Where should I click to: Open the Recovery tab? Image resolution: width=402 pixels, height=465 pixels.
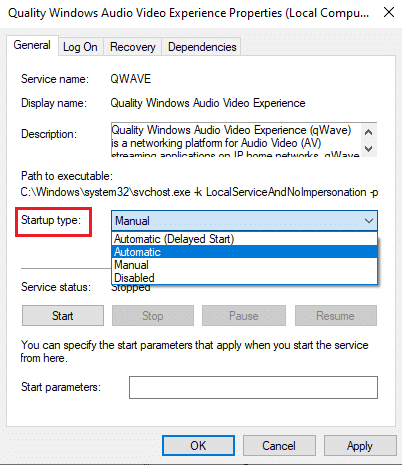pyautogui.click(x=133, y=47)
